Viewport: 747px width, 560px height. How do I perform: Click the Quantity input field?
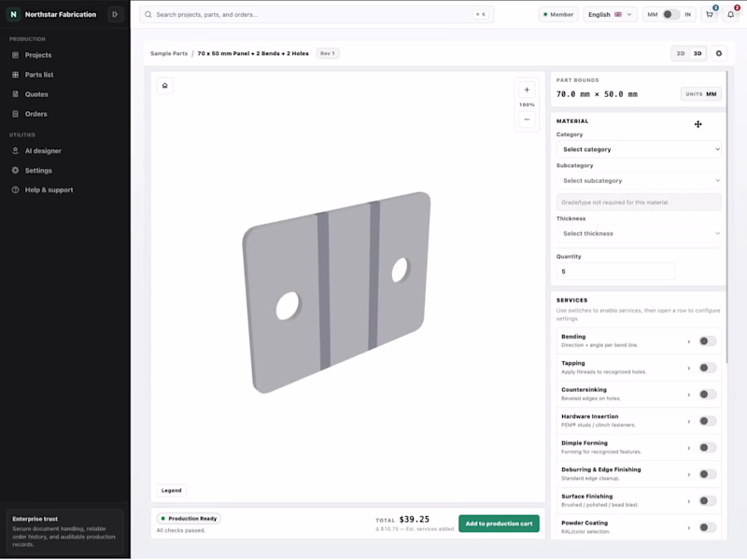tap(615, 272)
